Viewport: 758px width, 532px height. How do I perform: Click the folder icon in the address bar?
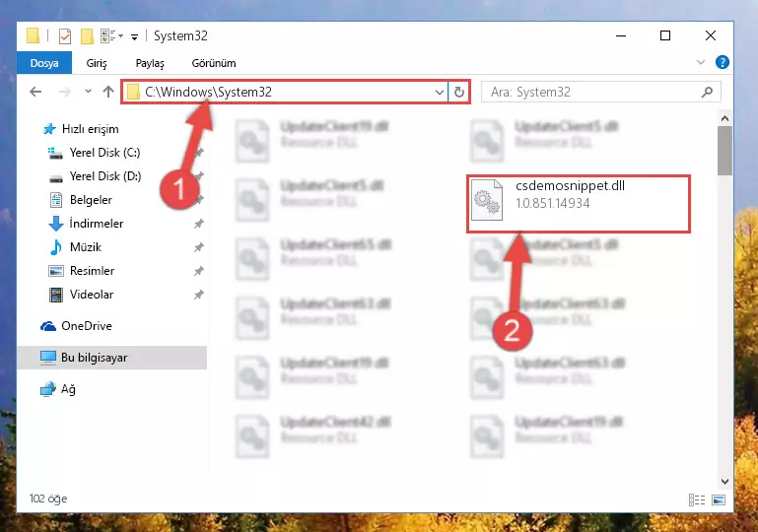pos(133,92)
